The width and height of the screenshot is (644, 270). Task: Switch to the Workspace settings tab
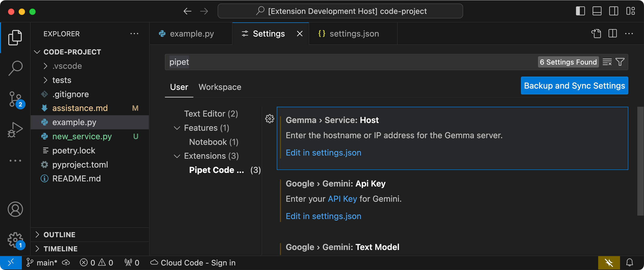click(219, 87)
